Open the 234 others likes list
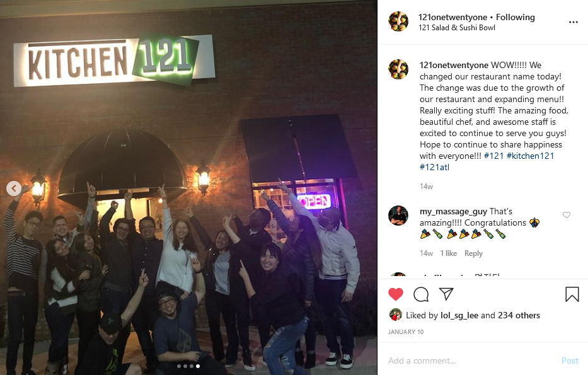This screenshot has width=588, height=375. click(519, 315)
